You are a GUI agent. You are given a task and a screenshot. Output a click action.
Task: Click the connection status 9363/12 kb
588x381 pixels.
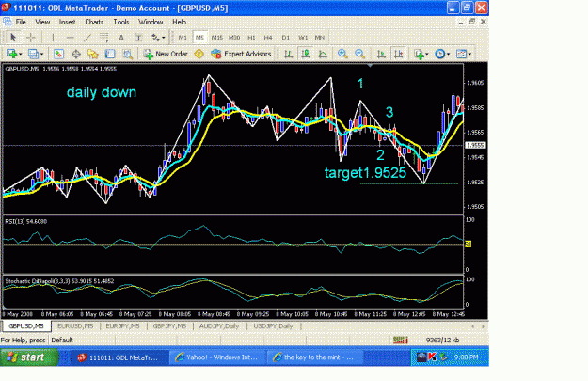(x=442, y=341)
